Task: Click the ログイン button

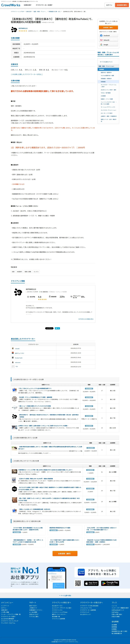Action: click(109, 5)
